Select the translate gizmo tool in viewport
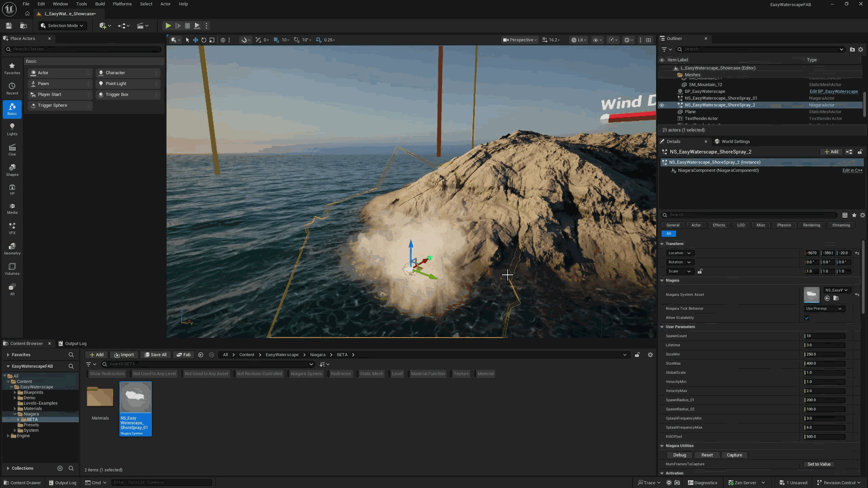Viewport: 868px width, 488px height. [195, 40]
